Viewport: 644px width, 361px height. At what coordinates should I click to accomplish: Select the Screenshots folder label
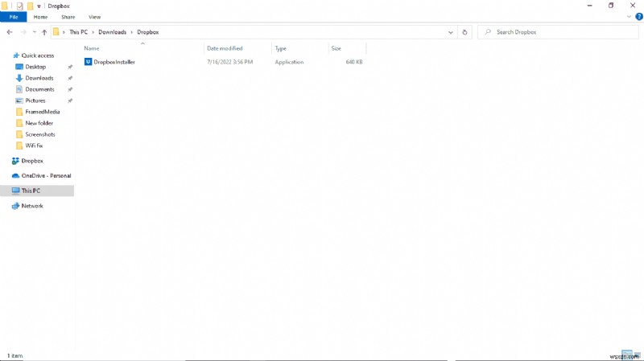pyautogui.click(x=40, y=134)
